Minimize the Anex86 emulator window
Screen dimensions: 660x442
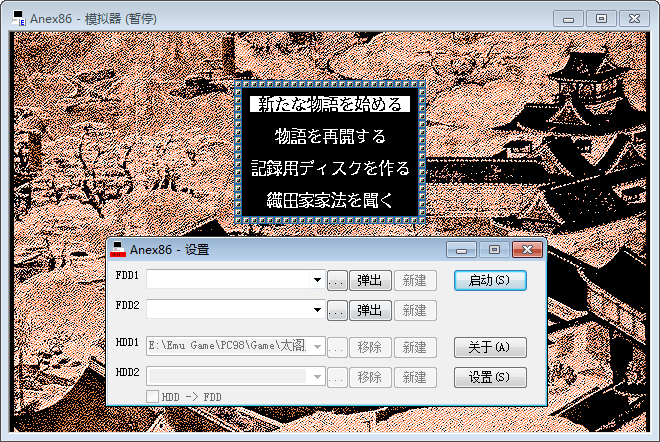tap(568, 19)
